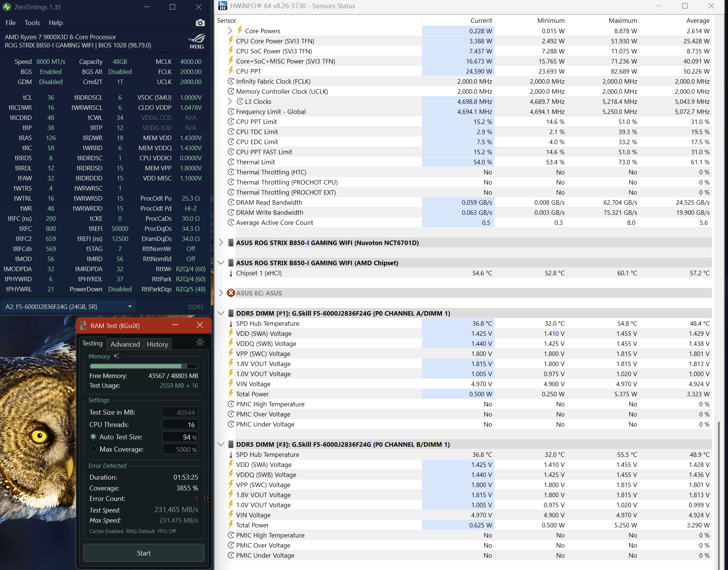The height and width of the screenshot is (570, 728).
Task: Expand the Nuvoton NCT6701D sensor section
Action: click(x=221, y=242)
